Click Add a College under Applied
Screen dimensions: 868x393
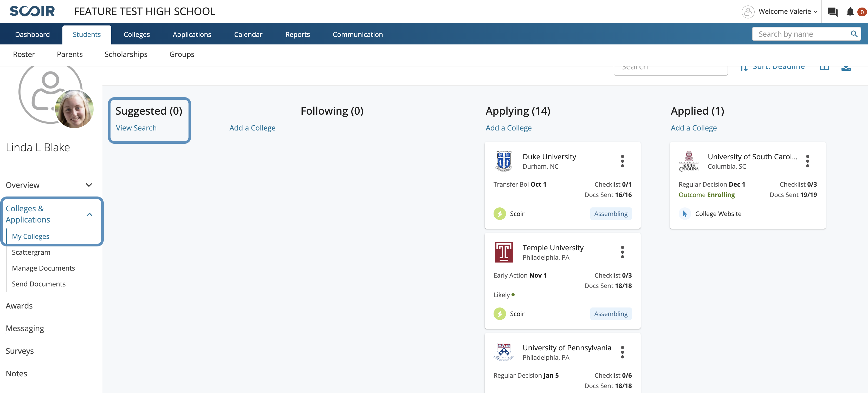pyautogui.click(x=694, y=128)
